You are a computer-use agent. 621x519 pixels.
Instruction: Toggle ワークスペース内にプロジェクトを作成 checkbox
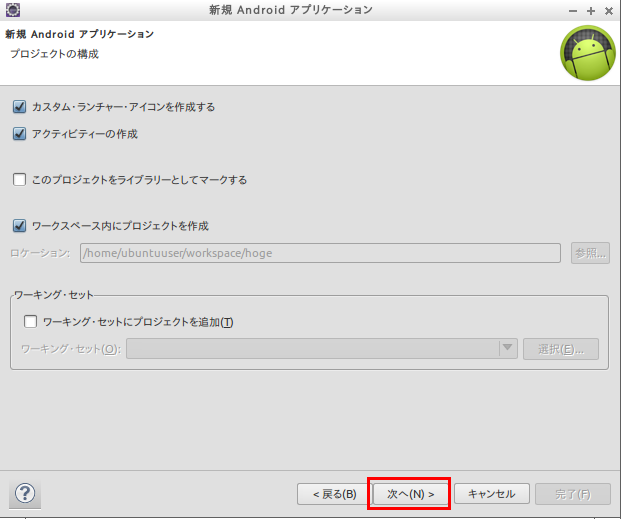pos(19,225)
